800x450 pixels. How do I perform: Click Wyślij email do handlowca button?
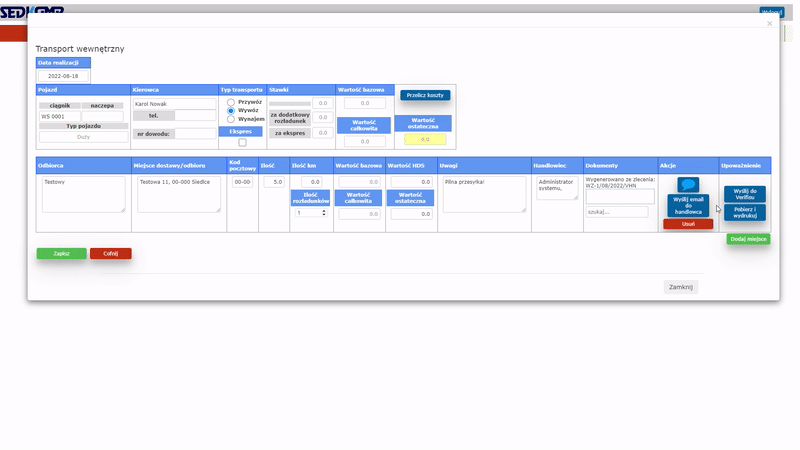688,206
